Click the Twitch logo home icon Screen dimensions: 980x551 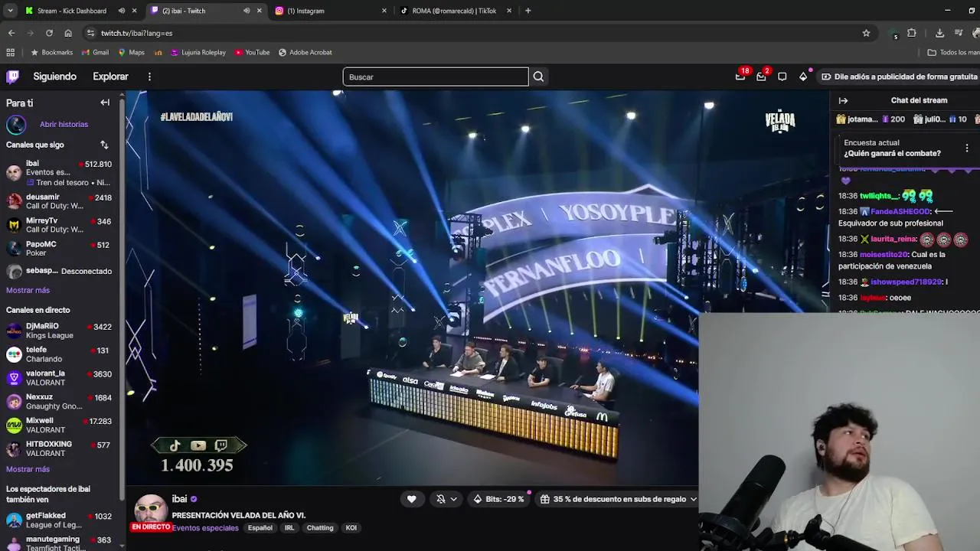tap(12, 77)
